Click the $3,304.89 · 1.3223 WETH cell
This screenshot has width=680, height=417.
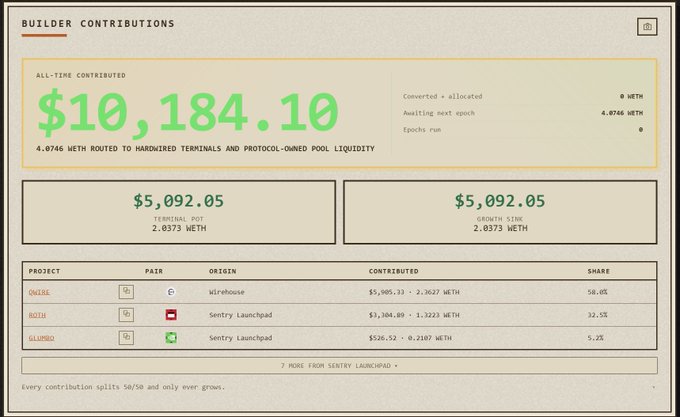pos(414,315)
